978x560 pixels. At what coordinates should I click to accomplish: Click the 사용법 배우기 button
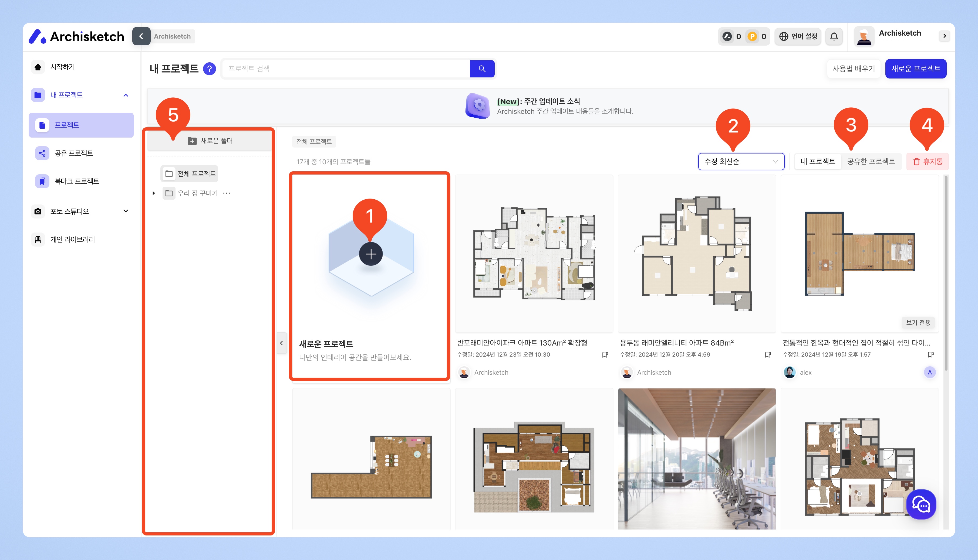pos(853,69)
